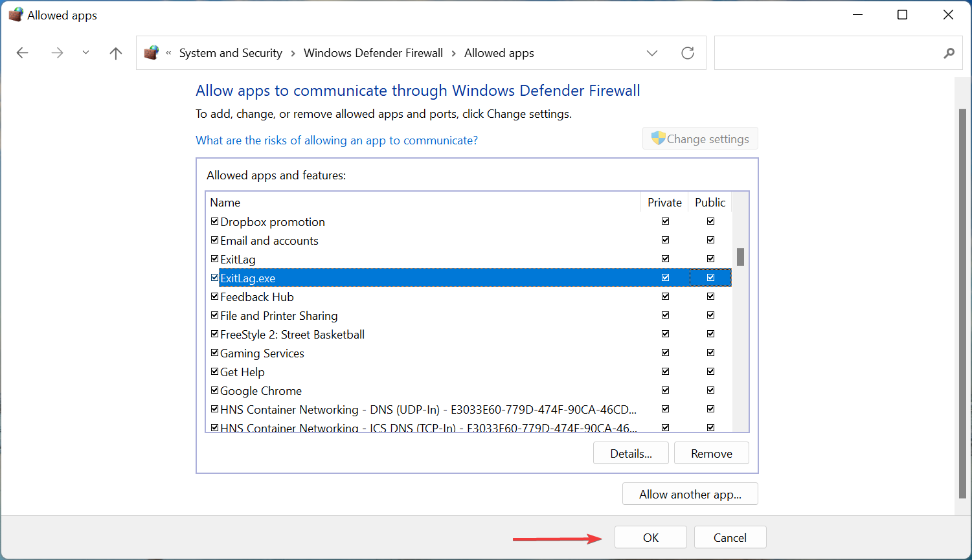This screenshot has height=560, width=972.
Task: Uncheck the ExitLag app checkbox
Action: coord(215,259)
